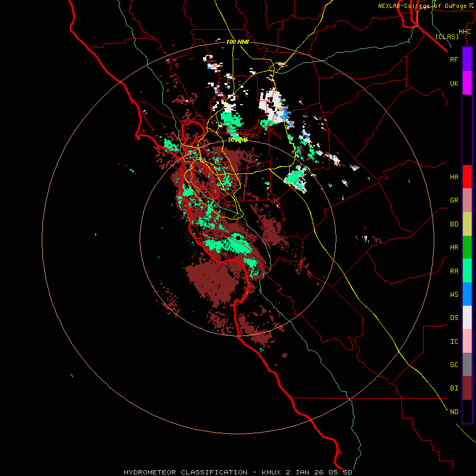Click the black radar site dot
This screenshot has height=476, width=476.
pyautogui.click(x=239, y=237)
